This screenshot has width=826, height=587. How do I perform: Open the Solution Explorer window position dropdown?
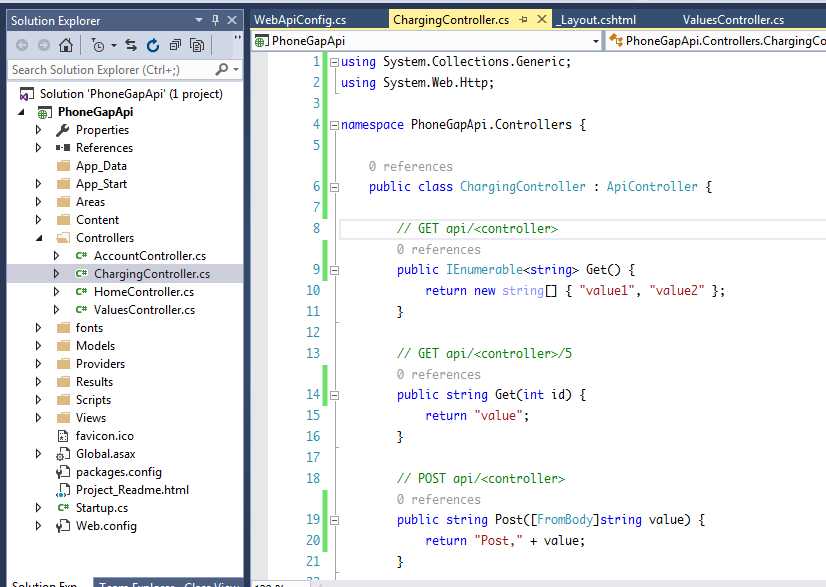[199, 20]
